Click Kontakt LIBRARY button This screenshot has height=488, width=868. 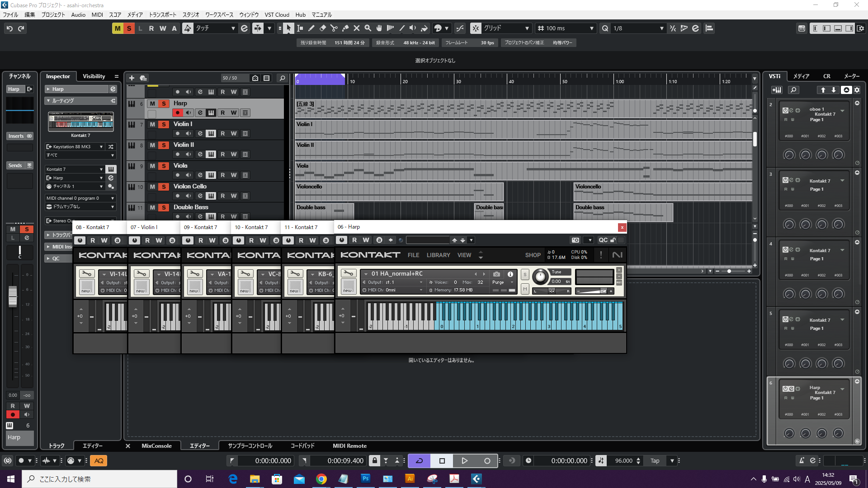tap(438, 255)
